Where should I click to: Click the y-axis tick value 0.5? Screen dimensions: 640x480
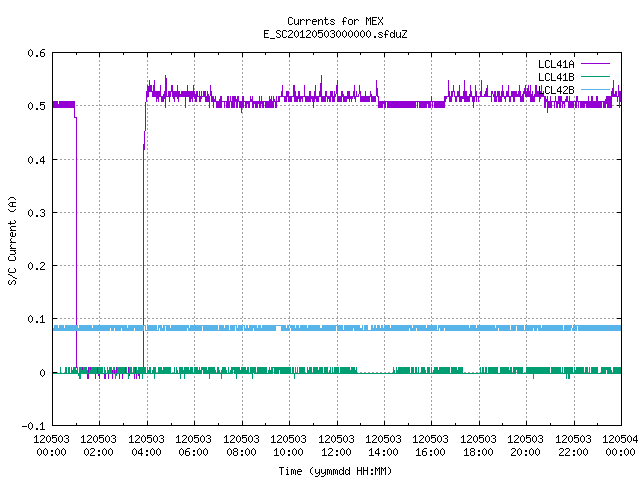[36, 106]
